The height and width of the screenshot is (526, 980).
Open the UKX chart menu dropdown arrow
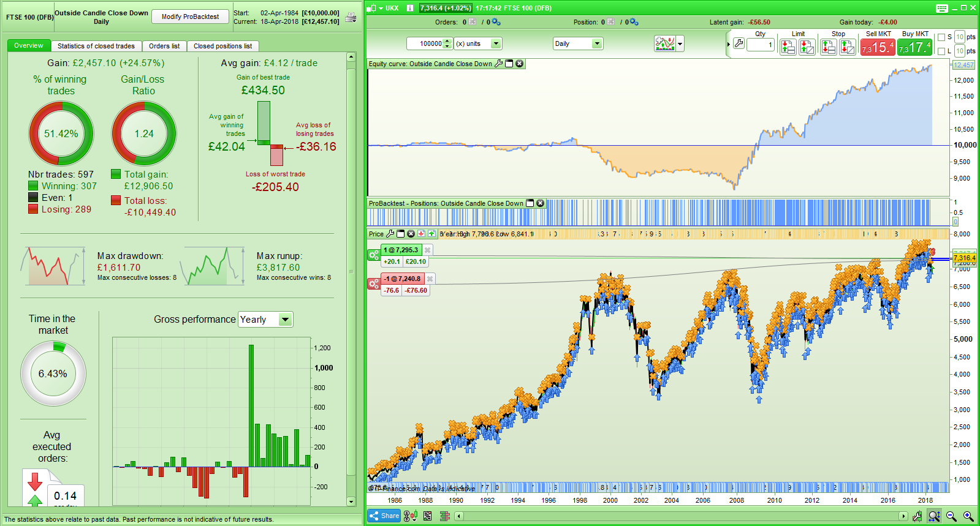[381, 8]
